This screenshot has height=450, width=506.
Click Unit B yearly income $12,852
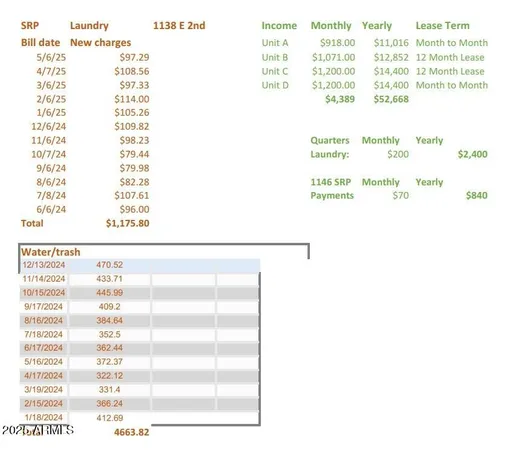click(391, 57)
